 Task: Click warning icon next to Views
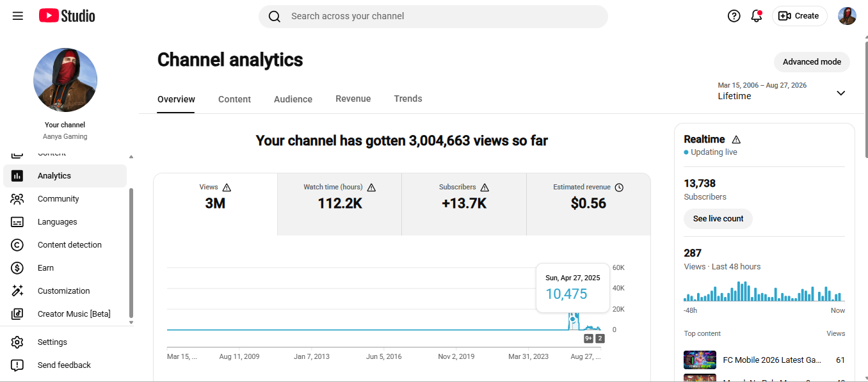point(227,187)
